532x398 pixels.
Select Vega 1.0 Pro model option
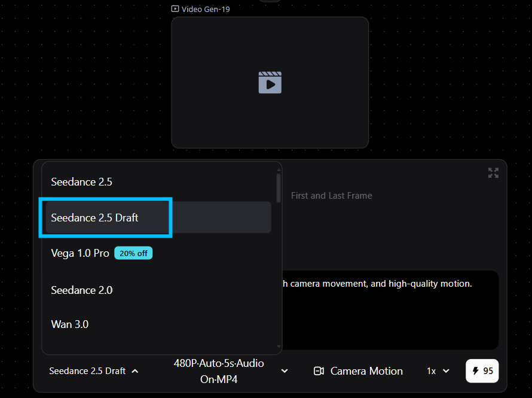click(158, 253)
